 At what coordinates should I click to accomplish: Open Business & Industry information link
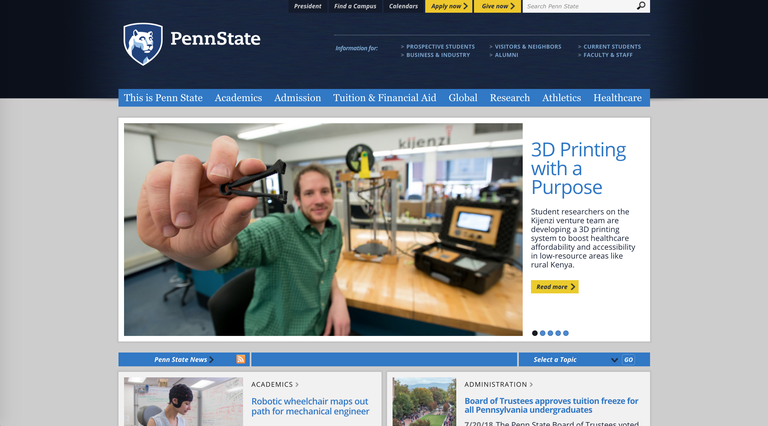[x=438, y=55]
